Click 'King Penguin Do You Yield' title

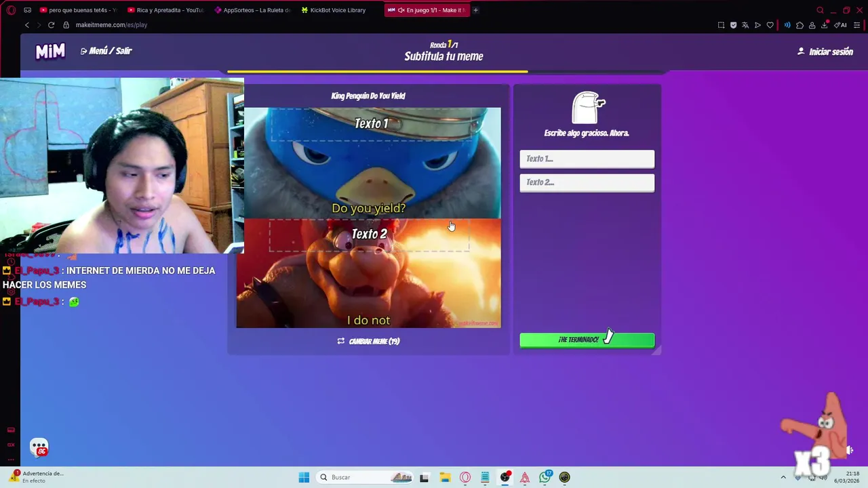[x=368, y=96]
